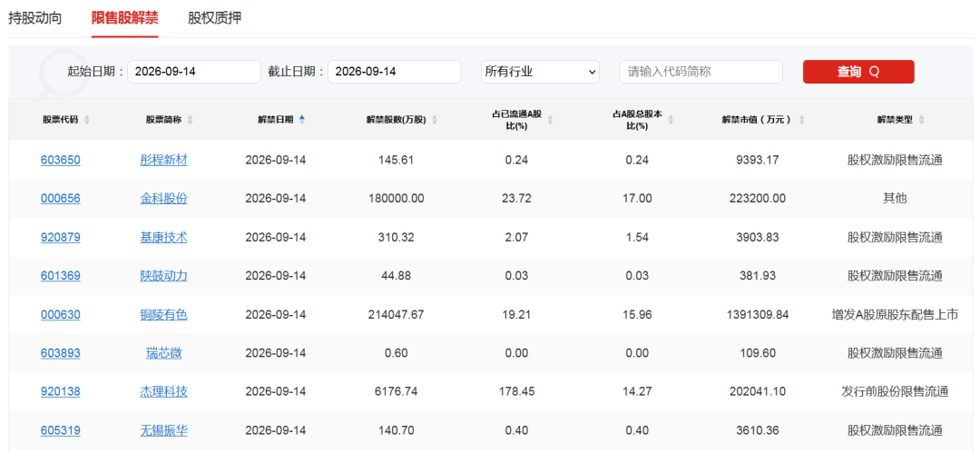The height and width of the screenshot is (453, 980).
Task: Open stock code 920138 link
Action: 61,391
